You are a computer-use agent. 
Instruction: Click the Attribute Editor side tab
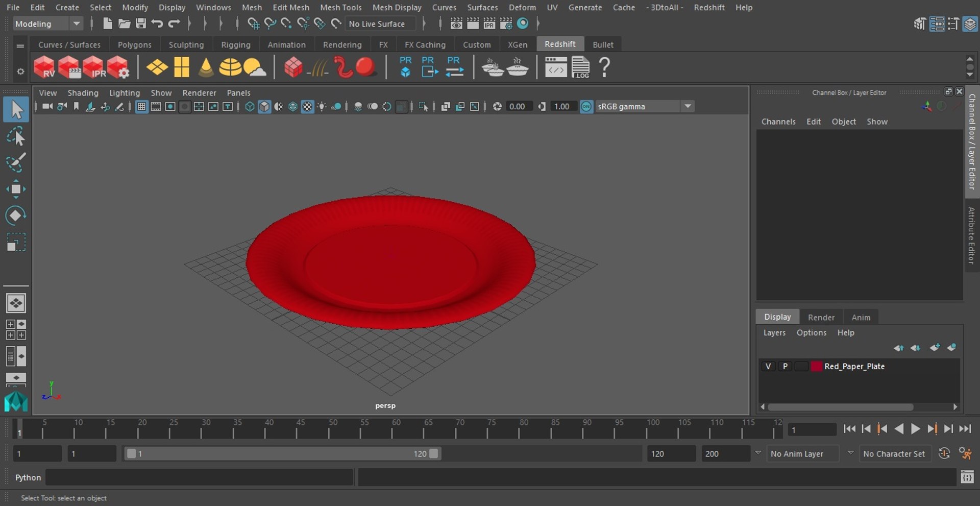coord(971,235)
